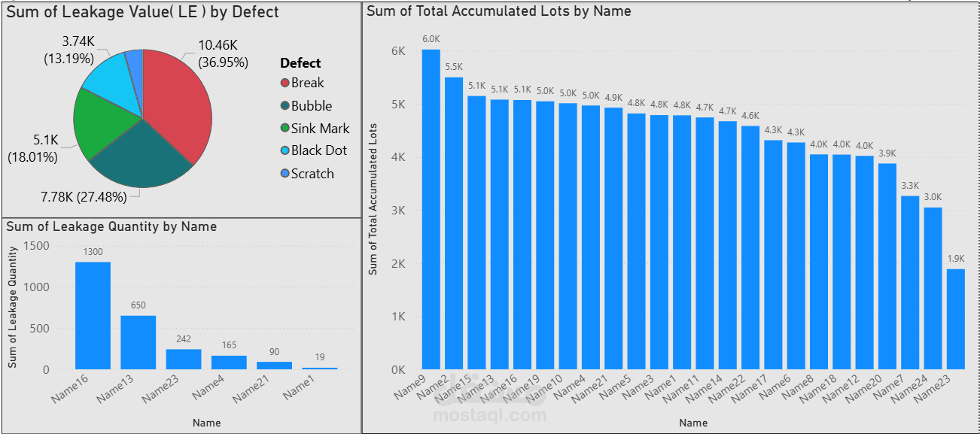Image resolution: width=980 pixels, height=434 pixels.
Task: Click the Name13 bar showing 650 leakage
Action: (x=138, y=342)
